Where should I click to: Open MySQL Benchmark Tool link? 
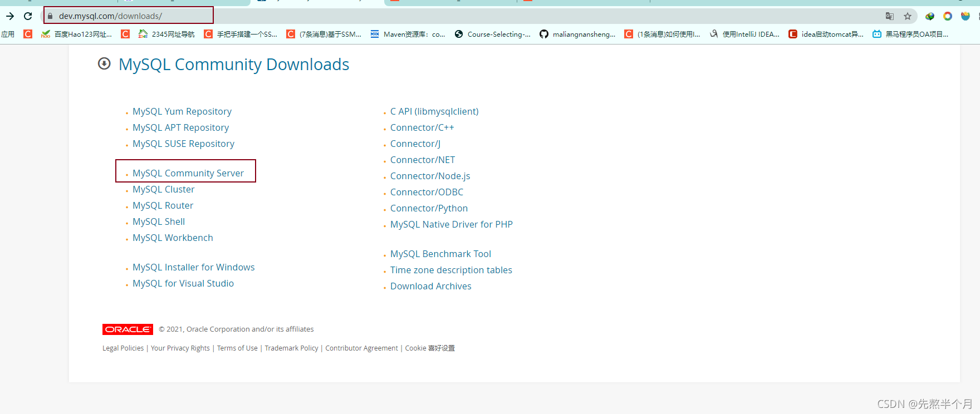(x=440, y=254)
